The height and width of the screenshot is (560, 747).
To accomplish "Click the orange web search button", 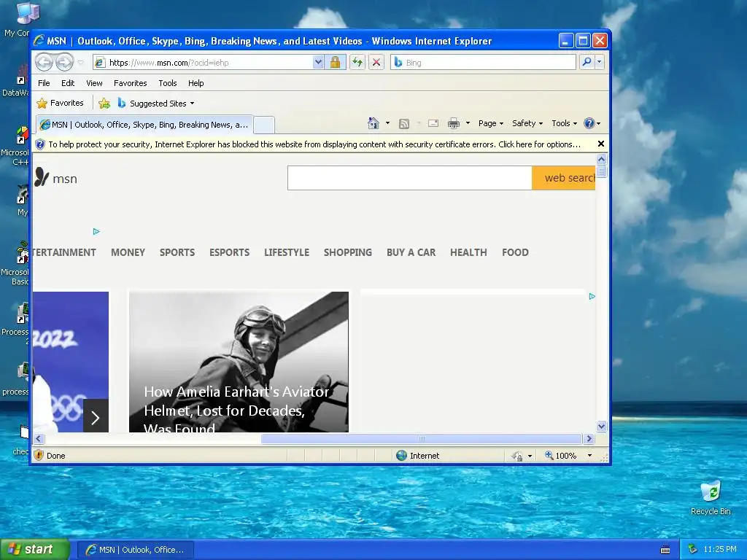I will [564, 178].
